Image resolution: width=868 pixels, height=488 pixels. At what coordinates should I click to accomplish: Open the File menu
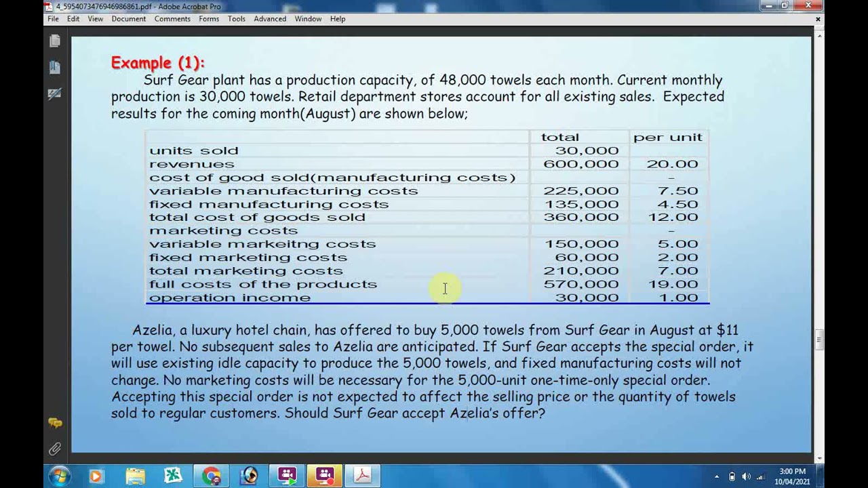[x=53, y=19]
